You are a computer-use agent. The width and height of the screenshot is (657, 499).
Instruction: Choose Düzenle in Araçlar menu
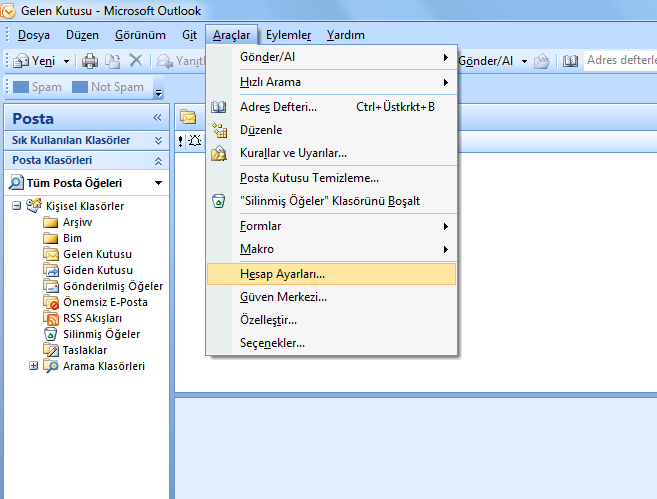click(331, 130)
